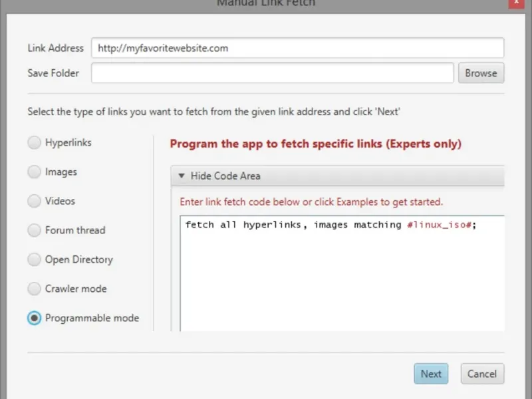
Task: Click into the Save Folder field
Action: point(273,73)
